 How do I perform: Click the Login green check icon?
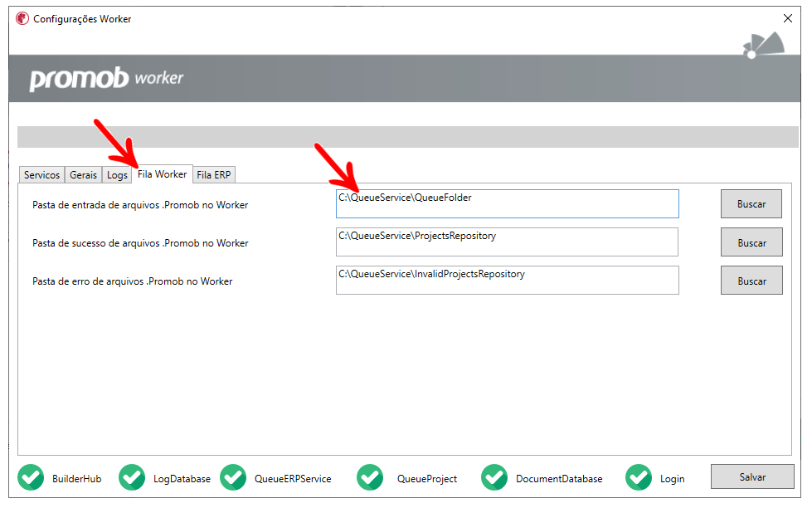click(639, 477)
